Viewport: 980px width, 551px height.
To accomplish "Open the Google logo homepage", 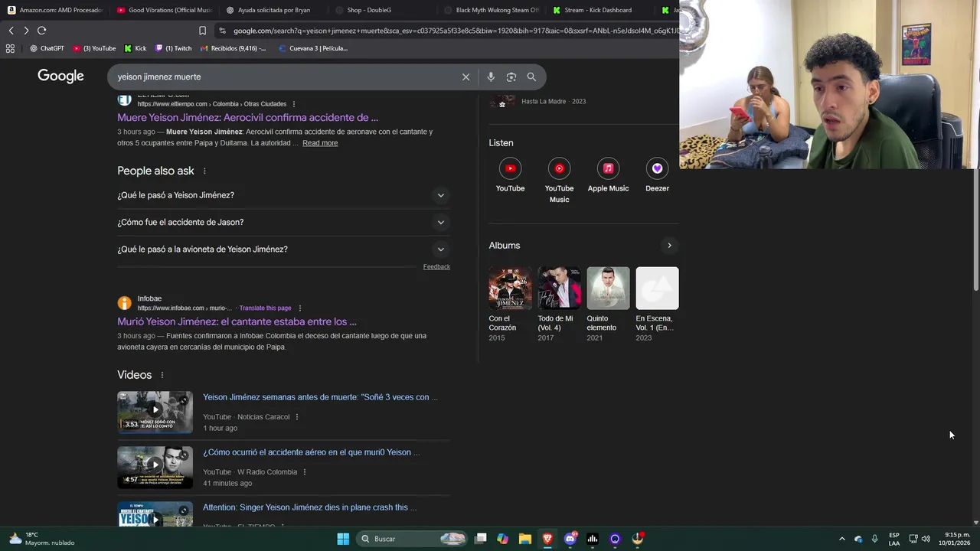I will [60, 76].
